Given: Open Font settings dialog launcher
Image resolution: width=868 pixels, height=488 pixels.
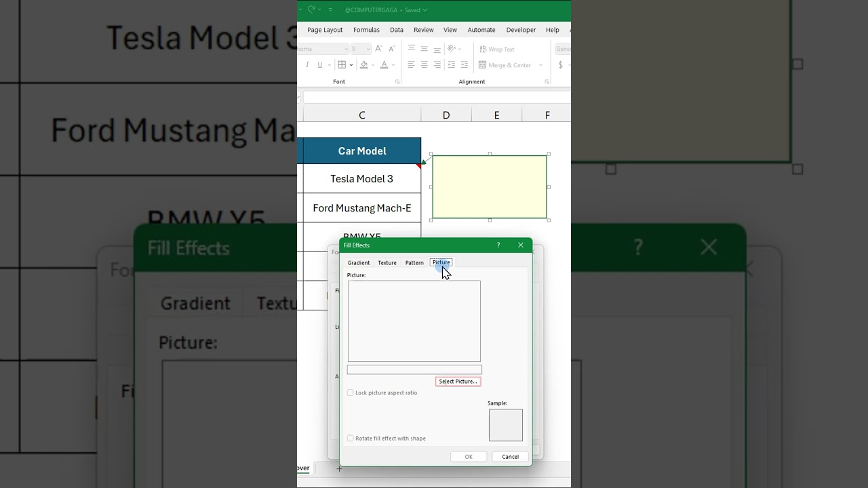Looking at the screenshot, I should click(x=397, y=82).
